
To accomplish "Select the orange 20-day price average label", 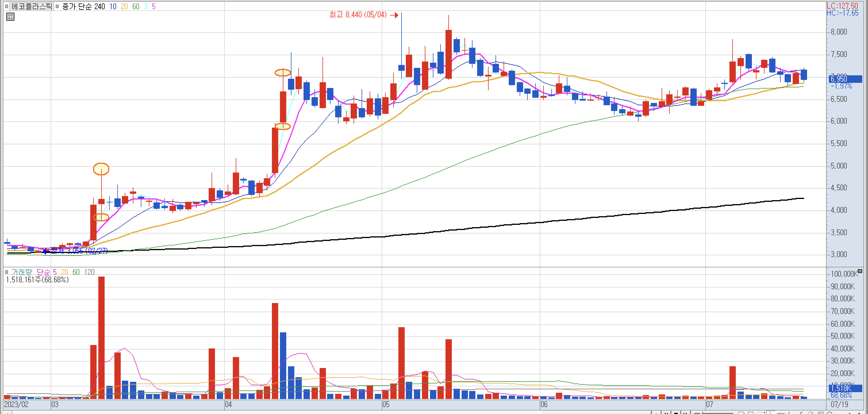I will click(x=124, y=6).
